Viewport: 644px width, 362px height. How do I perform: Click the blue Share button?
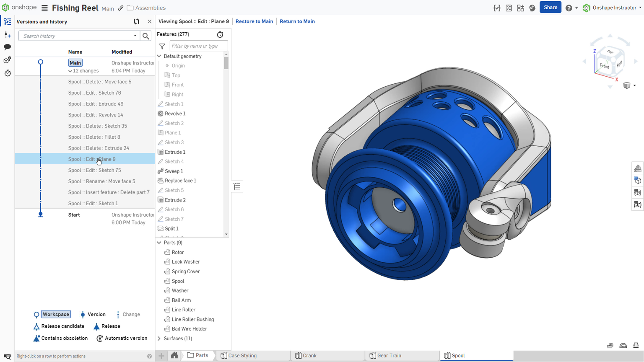point(550,7)
